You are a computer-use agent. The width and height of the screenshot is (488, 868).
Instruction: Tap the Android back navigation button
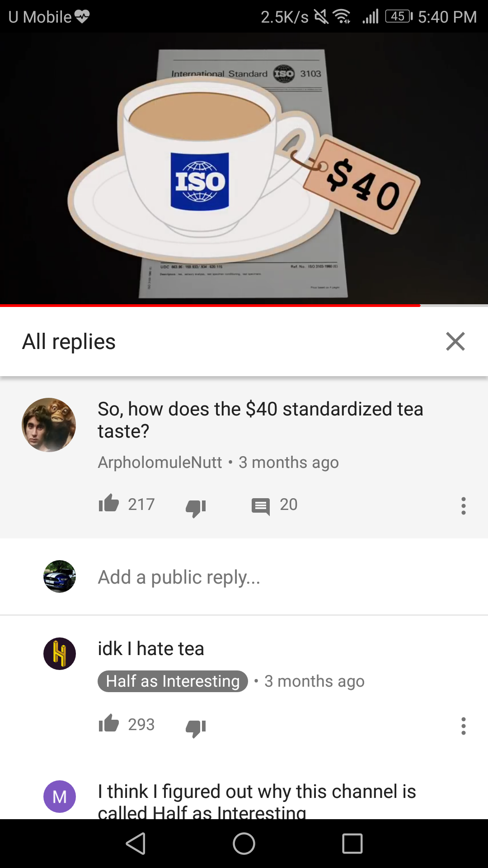coord(136,844)
